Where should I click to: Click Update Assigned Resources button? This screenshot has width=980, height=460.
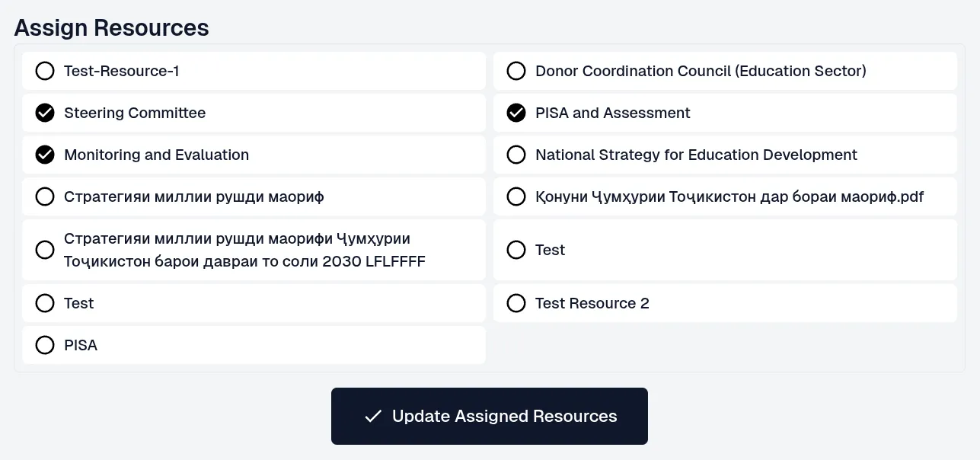pos(489,416)
